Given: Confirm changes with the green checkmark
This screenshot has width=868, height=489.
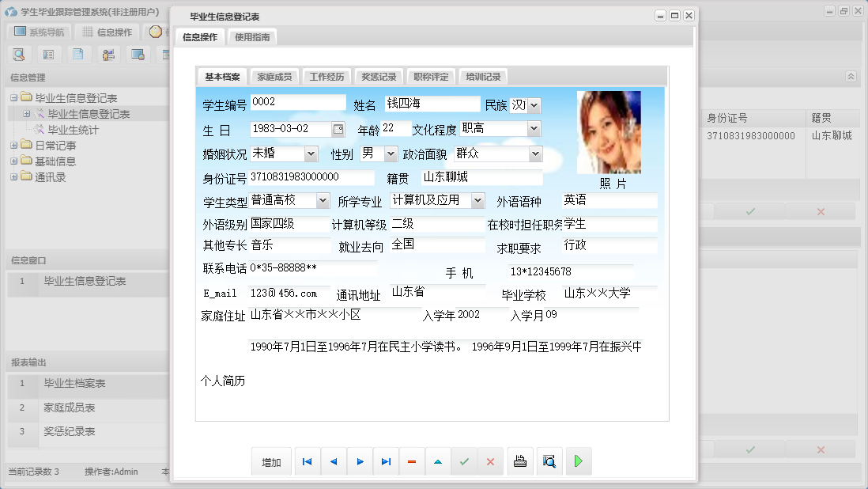Looking at the screenshot, I should pos(464,461).
